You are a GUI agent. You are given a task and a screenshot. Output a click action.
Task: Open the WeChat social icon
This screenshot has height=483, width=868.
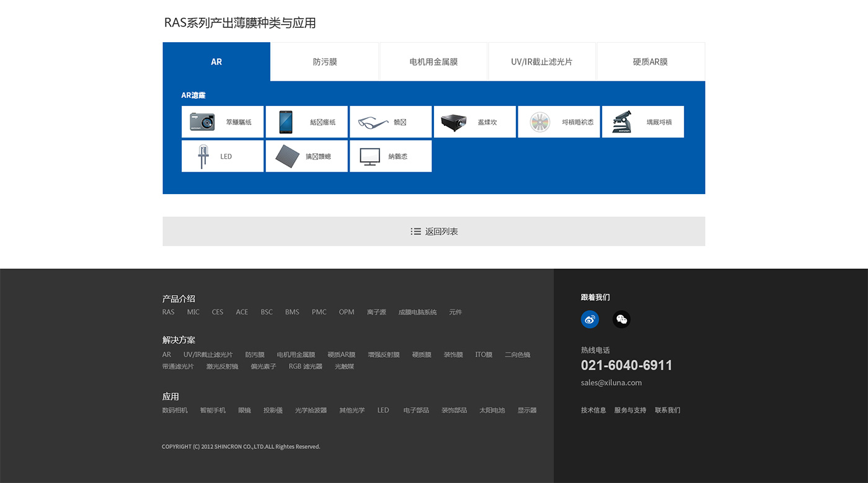click(621, 319)
